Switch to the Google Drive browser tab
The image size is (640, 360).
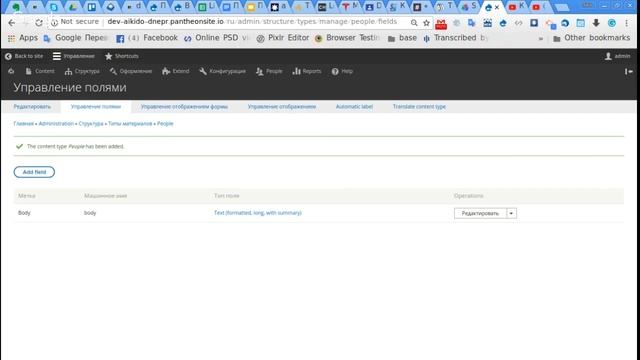coord(73,7)
